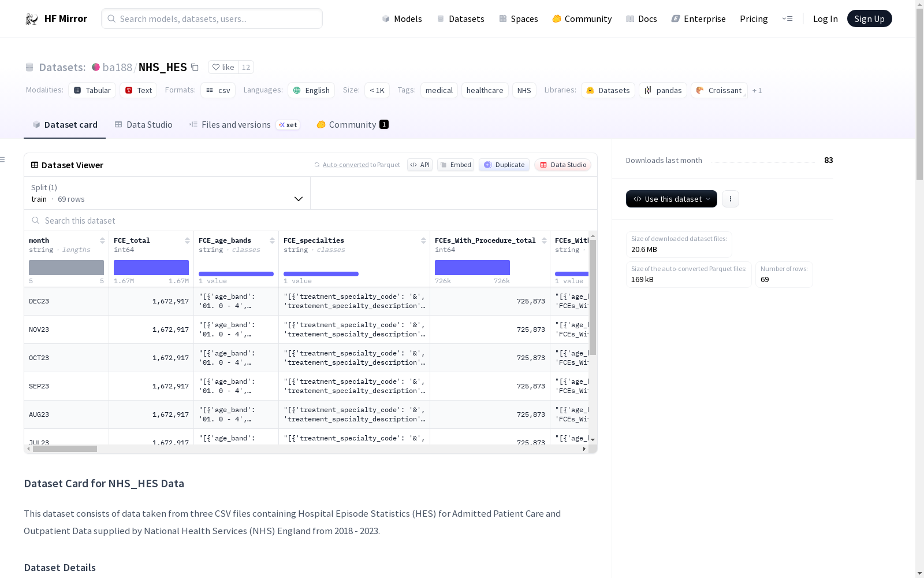Expand the Use this dataset dropdown

(x=672, y=199)
